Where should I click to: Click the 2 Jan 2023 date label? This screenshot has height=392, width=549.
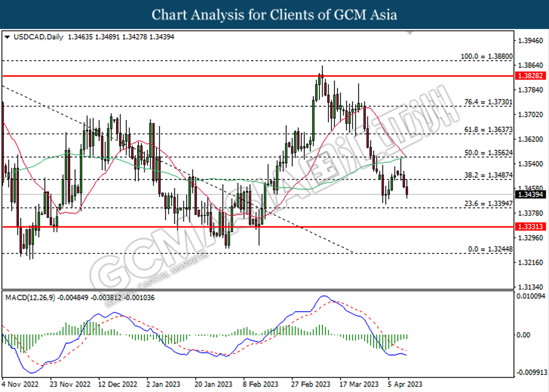point(163,384)
